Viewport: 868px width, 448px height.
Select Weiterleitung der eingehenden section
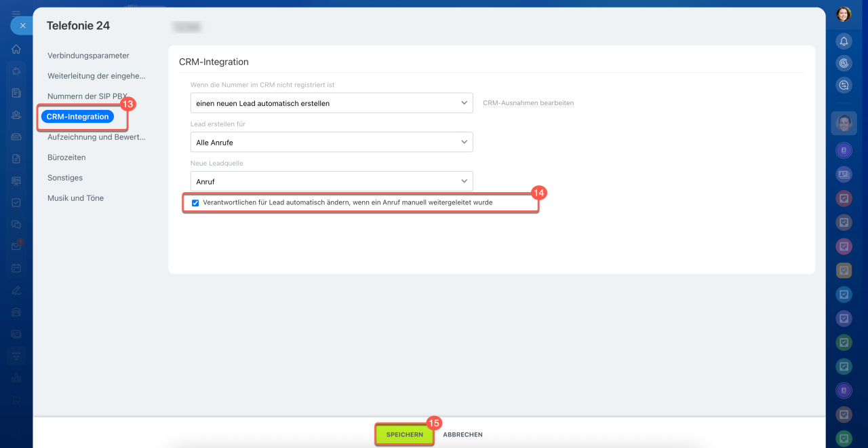pyautogui.click(x=96, y=76)
